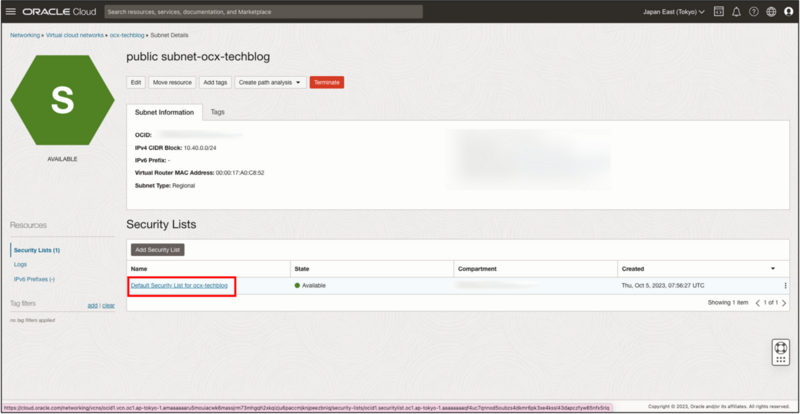Switch to the Subnet Information tab
The image size is (800, 414).
tap(164, 112)
